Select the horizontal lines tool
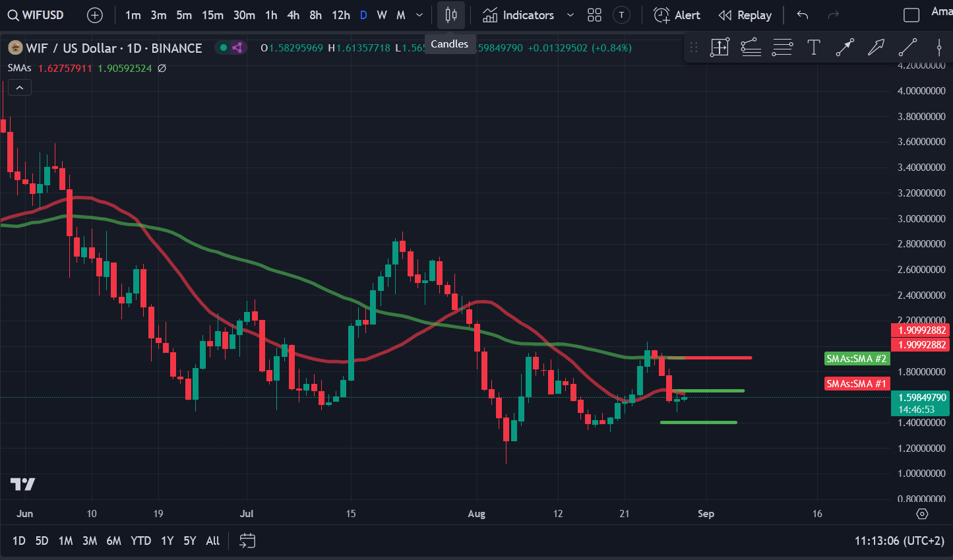953x560 pixels. click(x=782, y=47)
